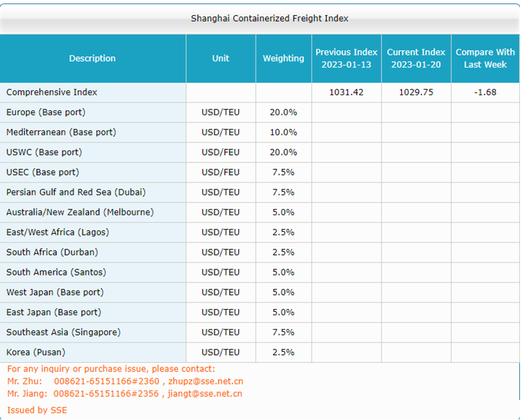Click the email jiangt@sse.net.cn
The width and height of the screenshot is (522, 420).
205,394
